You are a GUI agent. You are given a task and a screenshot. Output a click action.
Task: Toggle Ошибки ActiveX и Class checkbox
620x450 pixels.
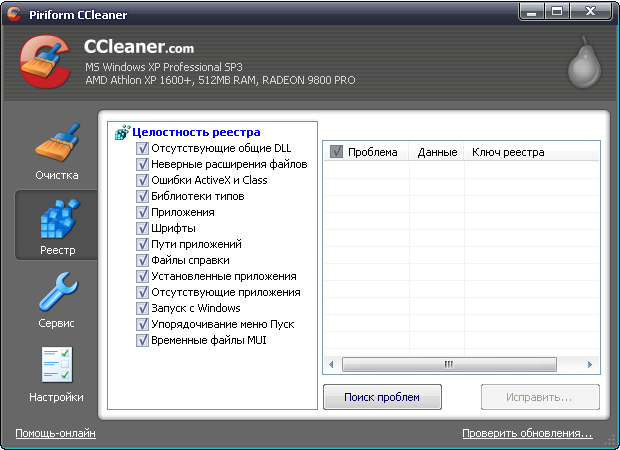click(142, 180)
